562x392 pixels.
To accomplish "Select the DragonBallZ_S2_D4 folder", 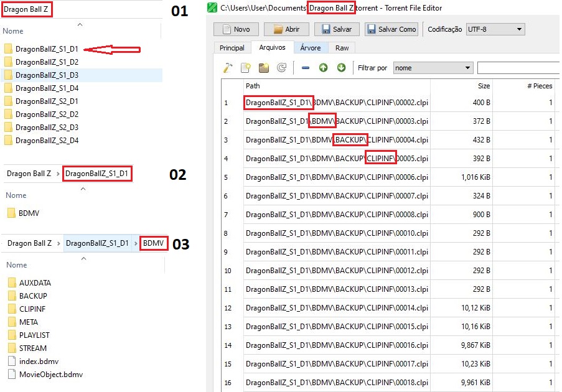I will click(x=47, y=141).
